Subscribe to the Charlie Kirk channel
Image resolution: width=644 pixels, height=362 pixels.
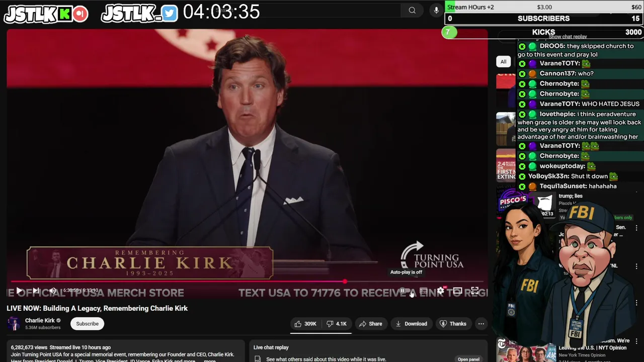87,324
